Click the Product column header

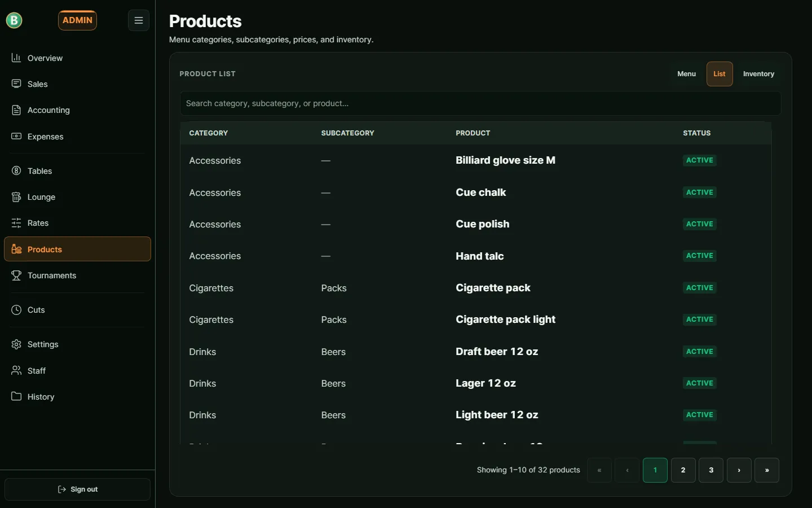point(473,133)
